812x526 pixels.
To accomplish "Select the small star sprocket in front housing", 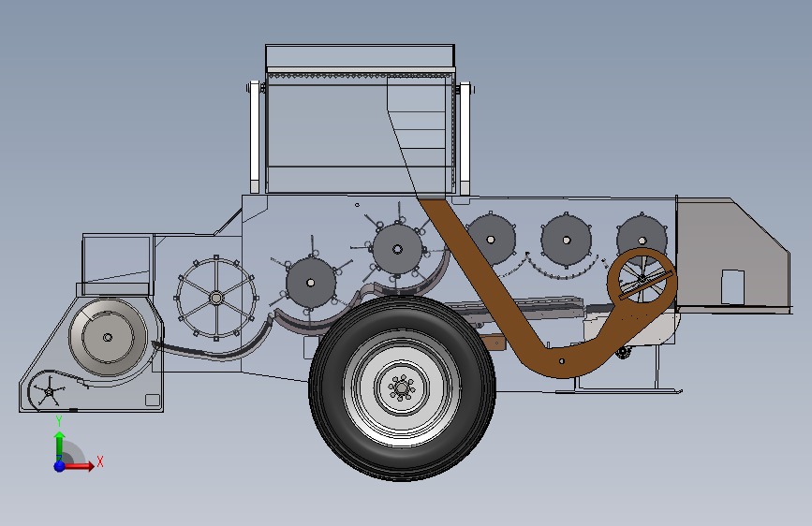I will click(x=49, y=391).
